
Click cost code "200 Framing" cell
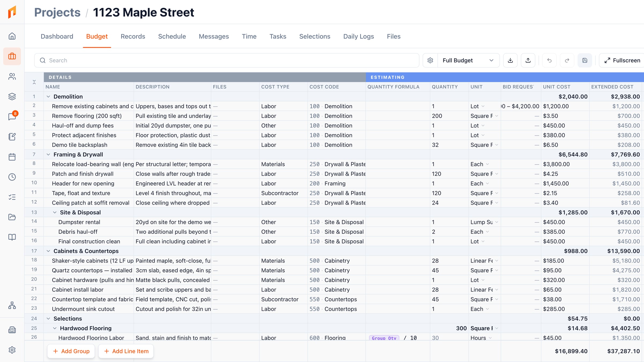pyautogui.click(x=336, y=183)
